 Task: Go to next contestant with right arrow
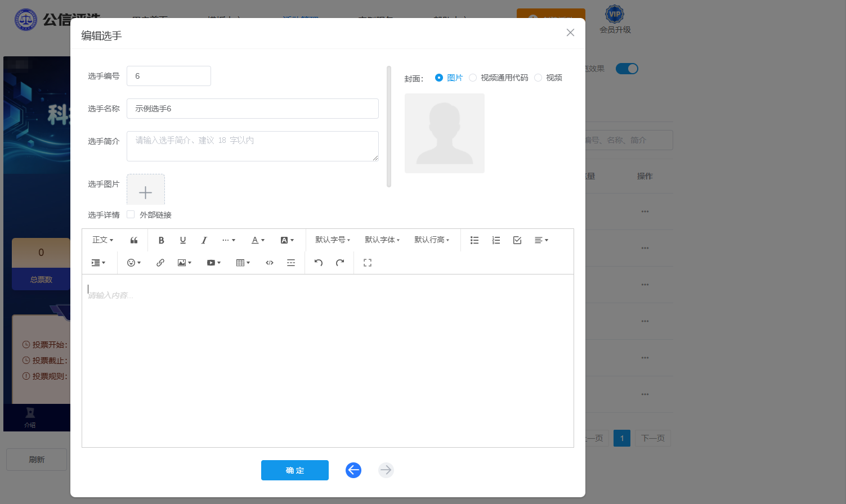click(386, 470)
